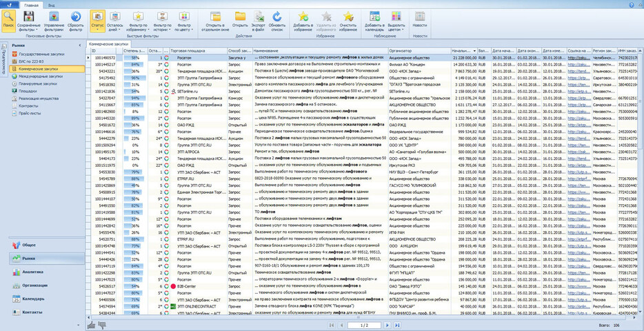Toggle the Статус quick filter
The image size is (644, 331).
pos(98,22)
